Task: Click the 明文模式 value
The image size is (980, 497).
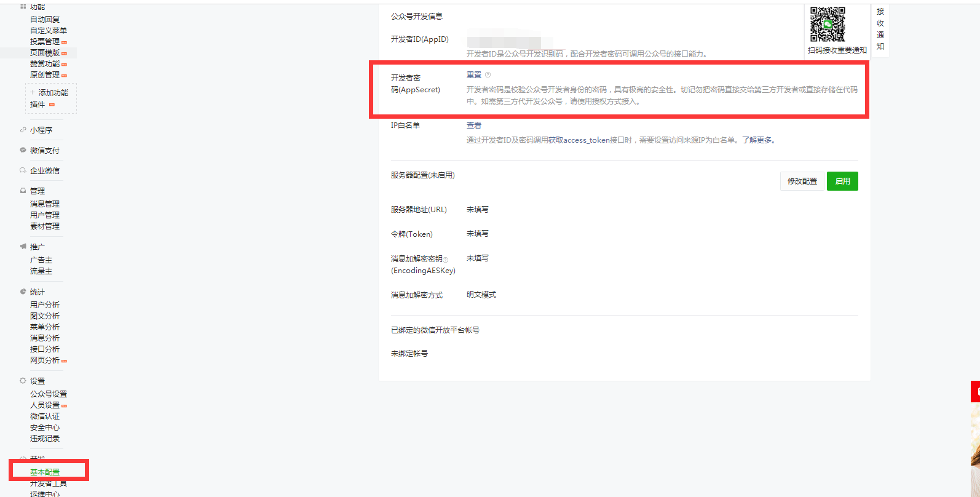Action: click(481, 295)
